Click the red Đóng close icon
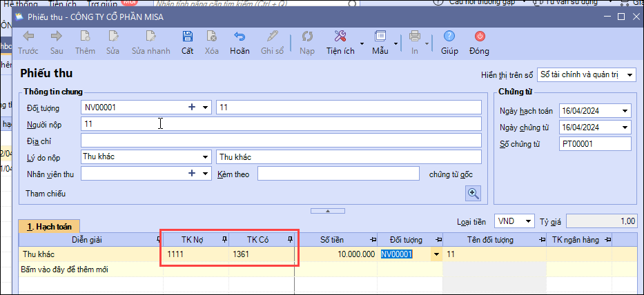The height and width of the screenshot is (295, 644). (x=479, y=36)
